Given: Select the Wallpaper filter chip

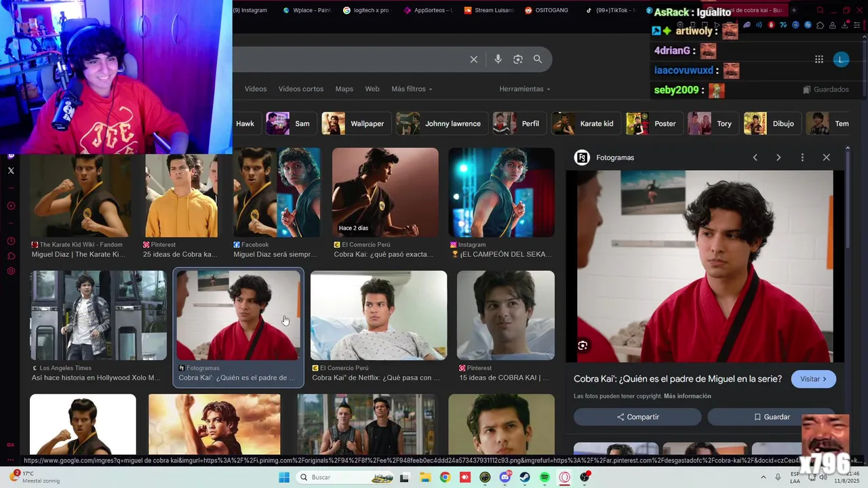Looking at the screenshot, I should pos(356,123).
